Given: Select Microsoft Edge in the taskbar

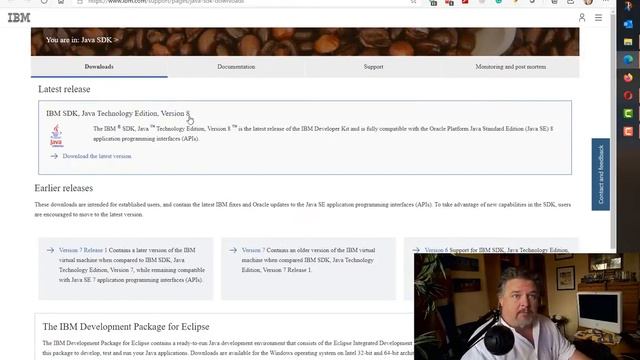Looking at the screenshot, I should click(628, 60).
